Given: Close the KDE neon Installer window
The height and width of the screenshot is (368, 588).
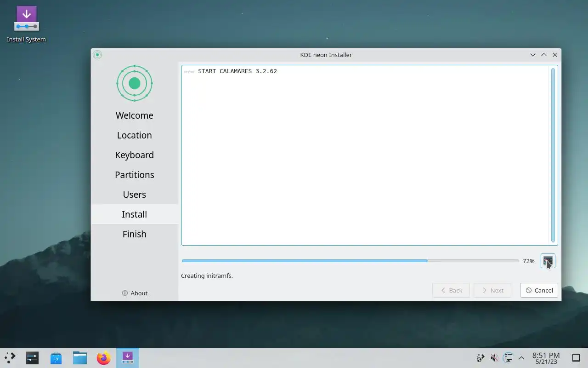Looking at the screenshot, I should point(555,55).
